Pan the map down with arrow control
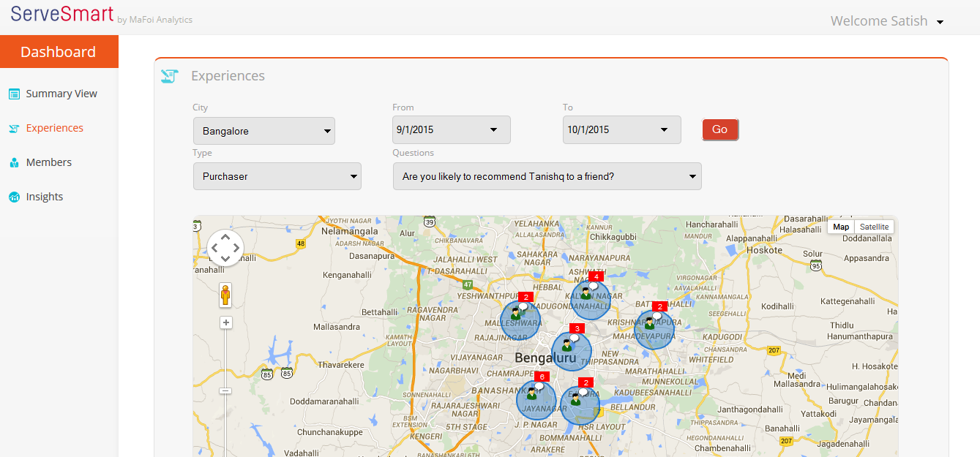The width and height of the screenshot is (980, 457). [x=225, y=258]
